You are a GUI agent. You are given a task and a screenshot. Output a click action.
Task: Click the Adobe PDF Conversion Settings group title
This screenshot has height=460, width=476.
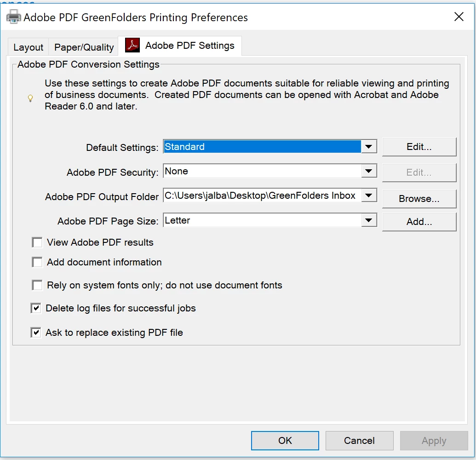[88, 64]
